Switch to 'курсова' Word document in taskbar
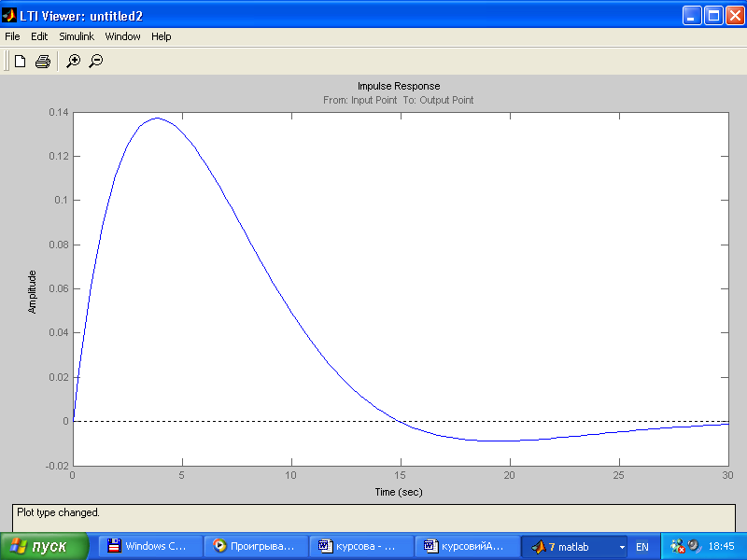 (x=361, y=546)
